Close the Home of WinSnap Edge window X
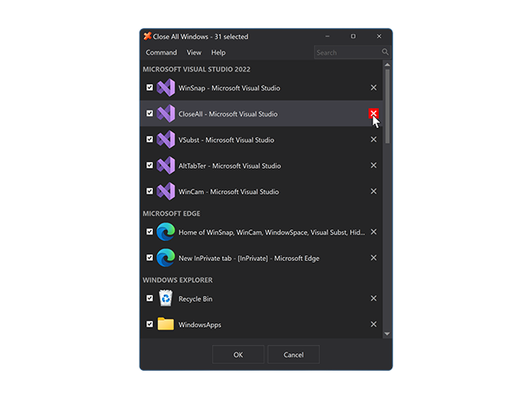The image size is (532, 399). click(373, 232)
